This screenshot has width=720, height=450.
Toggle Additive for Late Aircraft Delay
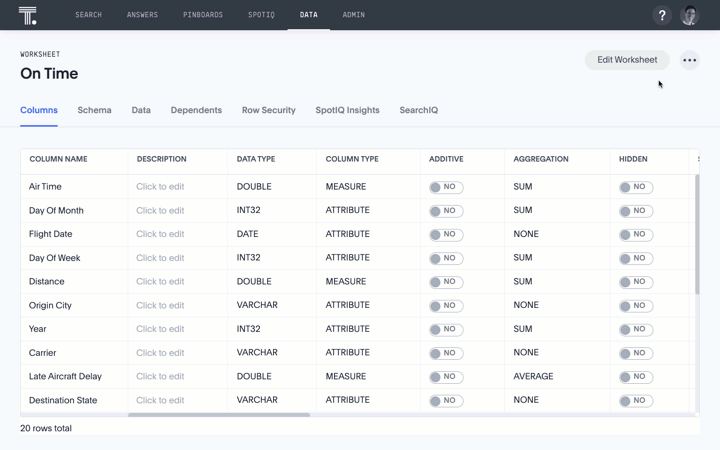[446, 377]
